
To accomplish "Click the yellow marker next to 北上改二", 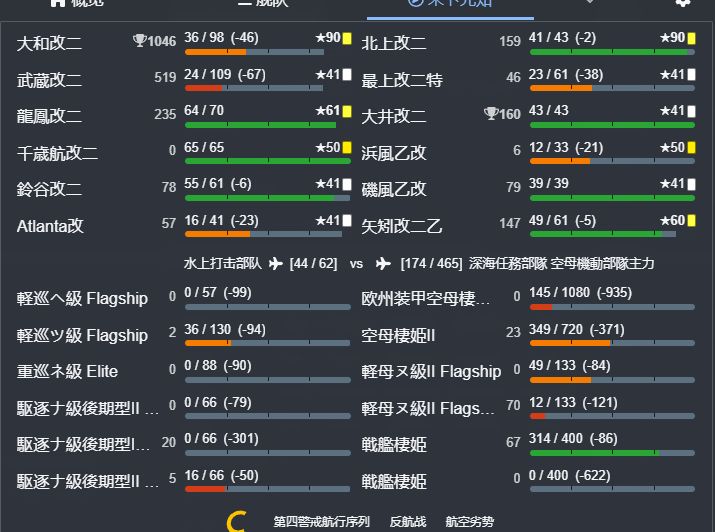I will (x=692, y=38).
